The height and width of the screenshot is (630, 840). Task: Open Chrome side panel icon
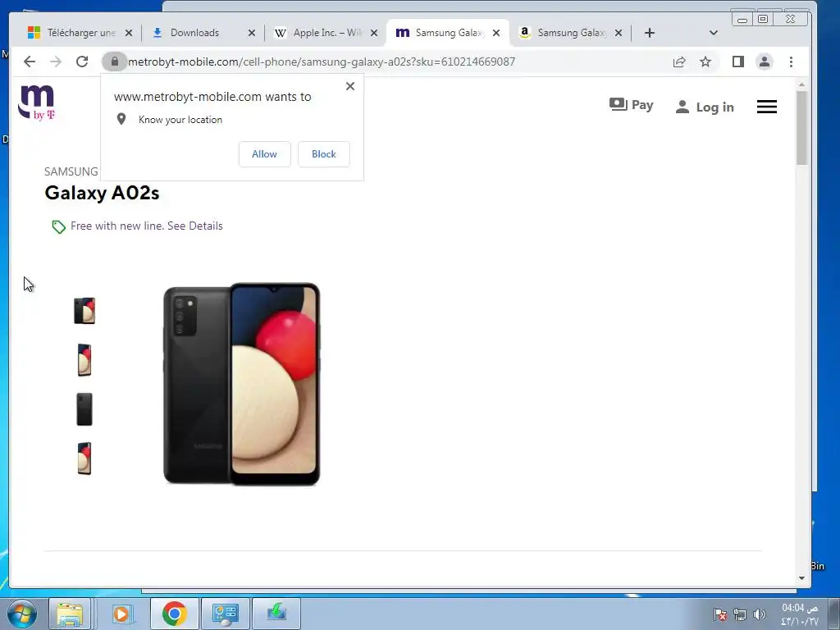pyautogui.click(x=737, y=62)
